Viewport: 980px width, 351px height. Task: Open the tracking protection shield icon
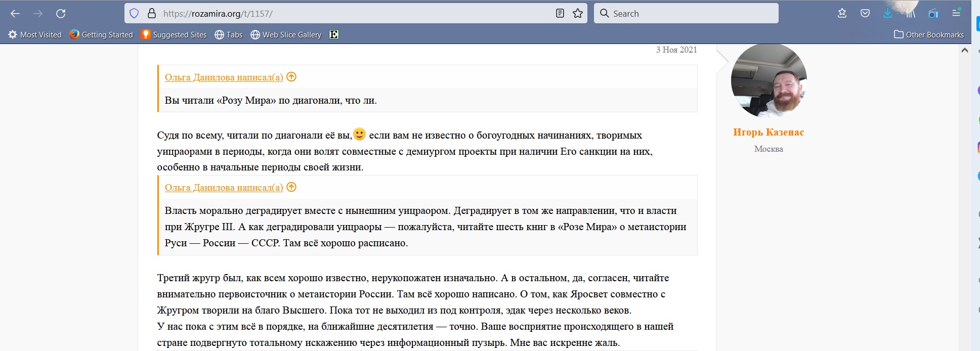tap(134, 14)
